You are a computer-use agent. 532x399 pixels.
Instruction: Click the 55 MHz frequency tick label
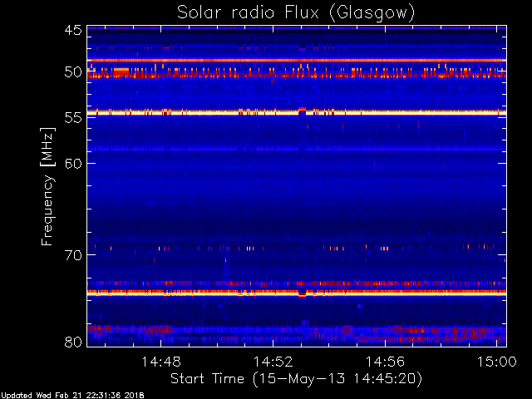[73, 118]
